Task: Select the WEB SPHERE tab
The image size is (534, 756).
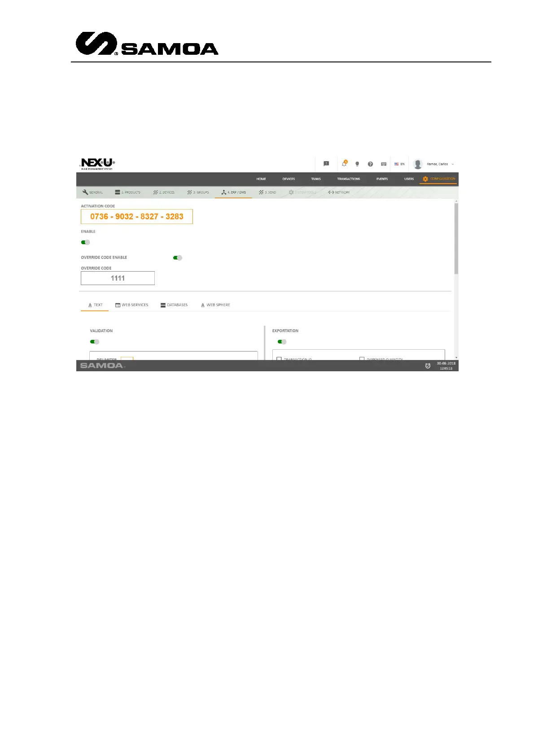Action: (x=215, y=305)
